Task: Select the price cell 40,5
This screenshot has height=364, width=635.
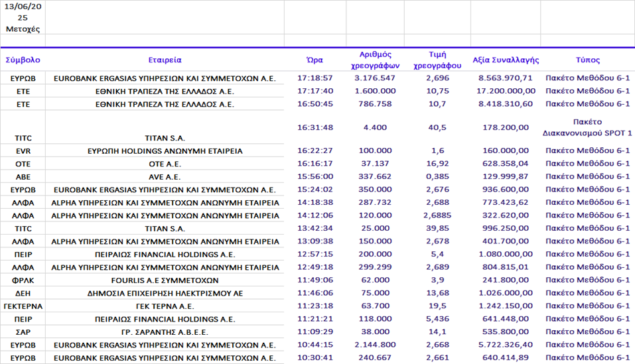Action: [x=437, y=127]
